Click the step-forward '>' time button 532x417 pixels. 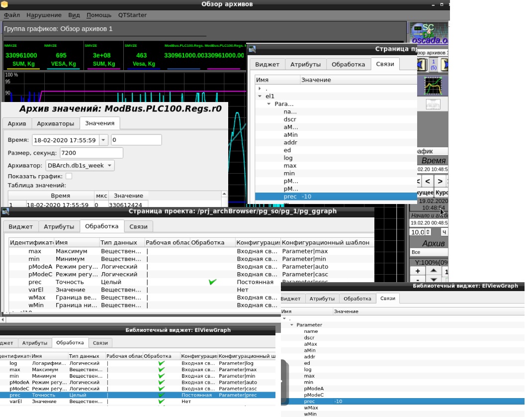441,180
